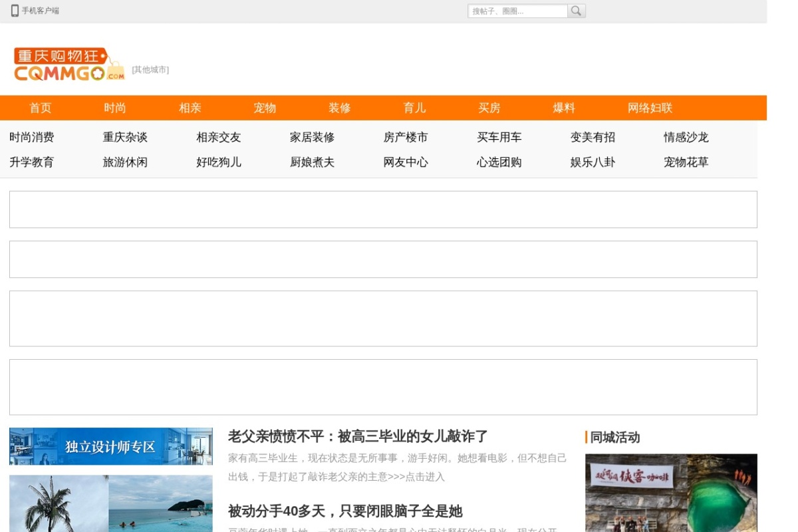Open the 情感沙龙 forum link

tap(686, 137)
